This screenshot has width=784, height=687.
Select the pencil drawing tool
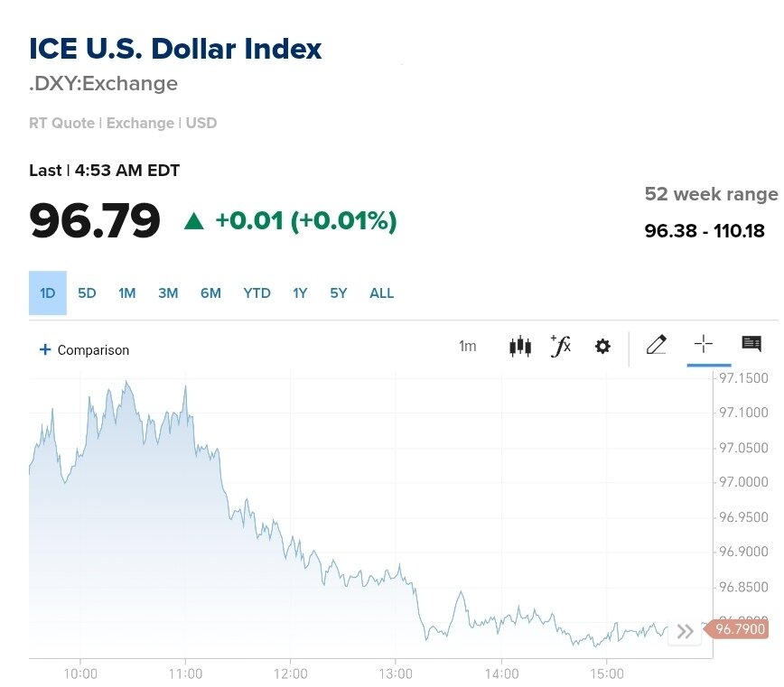click(657, 345)
